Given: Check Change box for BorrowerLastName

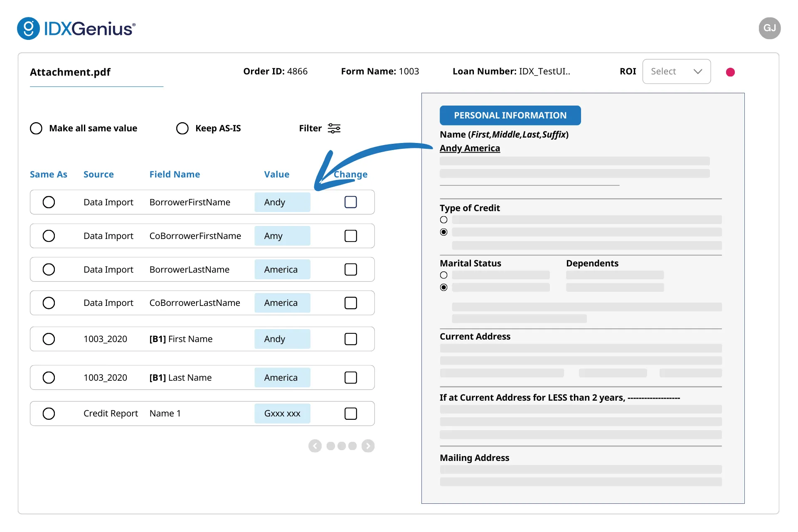Looking at the screenshot, I should pos(351,269).
